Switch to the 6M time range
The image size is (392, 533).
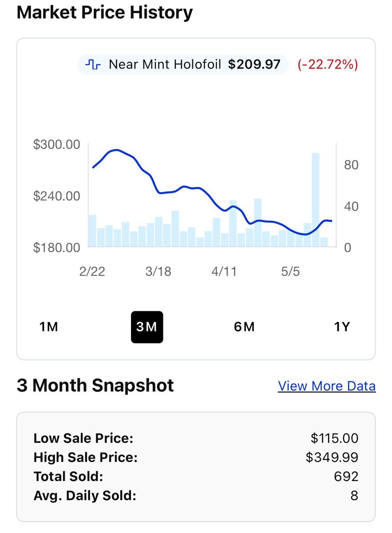[244, 327]
